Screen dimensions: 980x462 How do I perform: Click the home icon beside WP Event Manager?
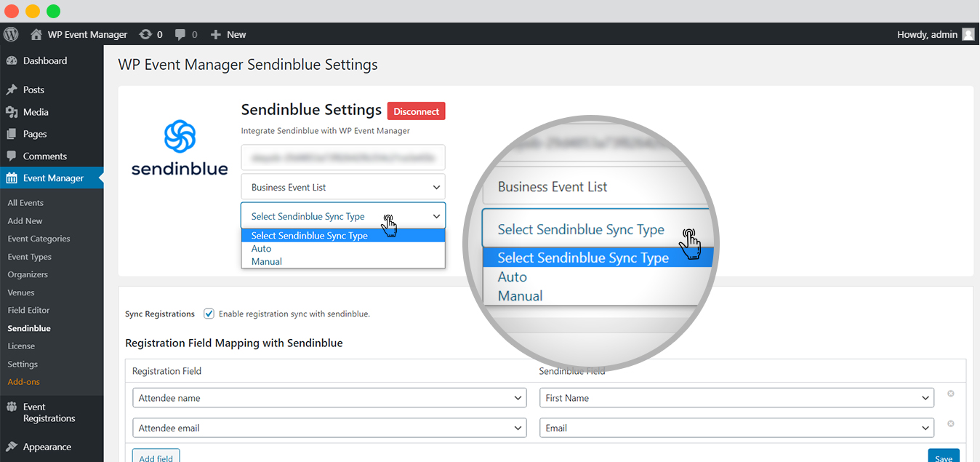click(36, 34)
